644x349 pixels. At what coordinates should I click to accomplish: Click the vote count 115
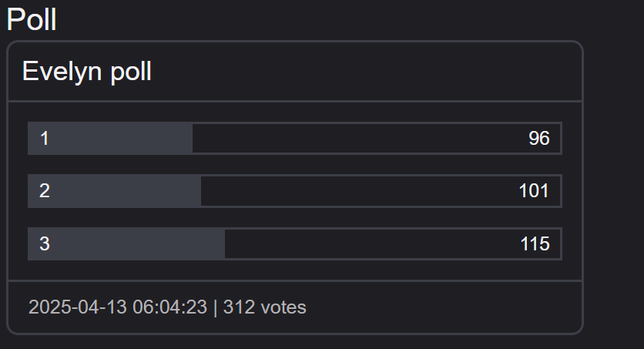[535, 244]
